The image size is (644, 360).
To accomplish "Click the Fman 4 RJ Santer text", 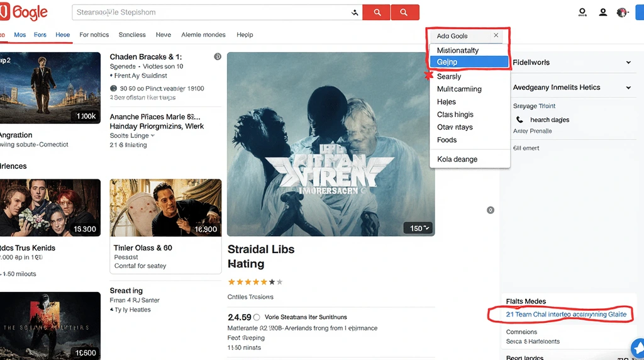I will tap(135, 300).
